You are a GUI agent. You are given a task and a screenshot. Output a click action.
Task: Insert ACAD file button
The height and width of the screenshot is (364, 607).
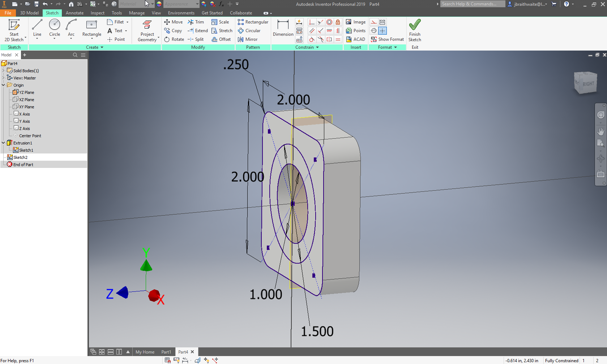tap(356, 39)
